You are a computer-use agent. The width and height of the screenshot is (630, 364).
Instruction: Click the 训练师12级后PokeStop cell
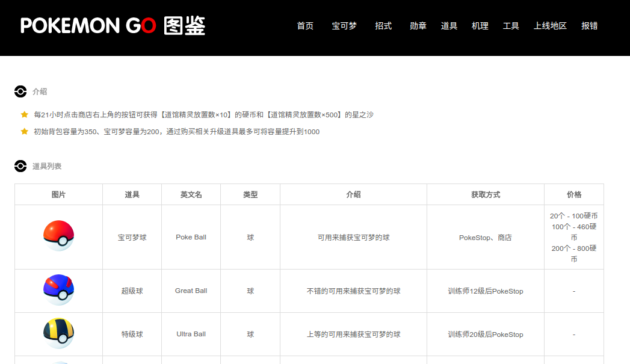tap(486, 291)
